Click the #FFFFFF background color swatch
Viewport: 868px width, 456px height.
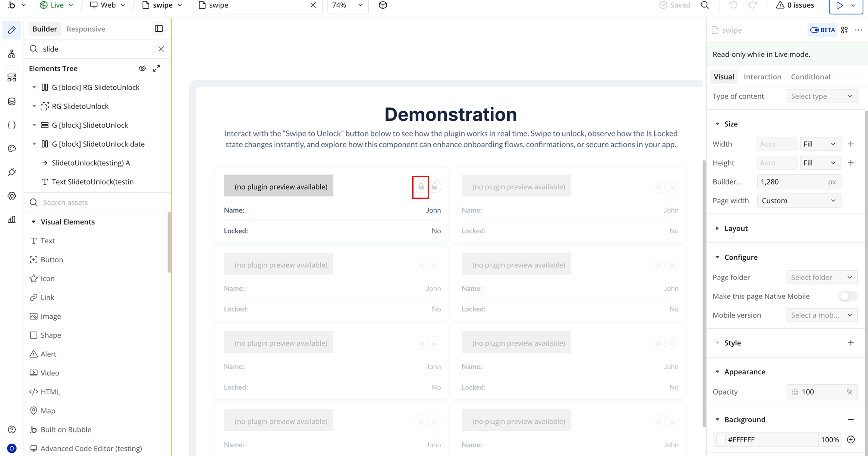[721, 439]
